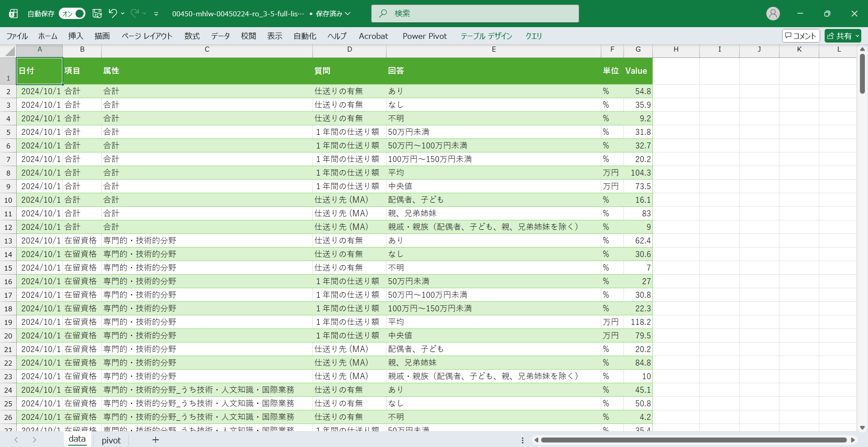This screenshot has width=868, height=447.
Task: Select the 質問 header cell
Action: click(x=349, y=71)
